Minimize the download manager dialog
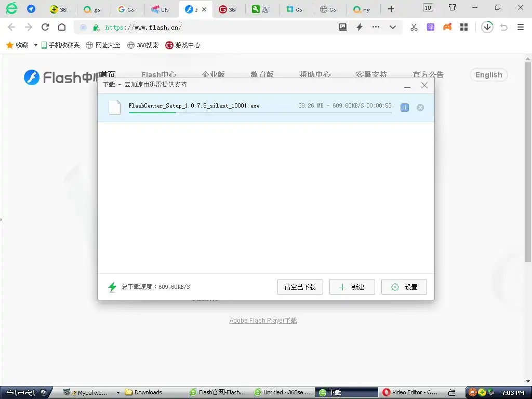 407,86
